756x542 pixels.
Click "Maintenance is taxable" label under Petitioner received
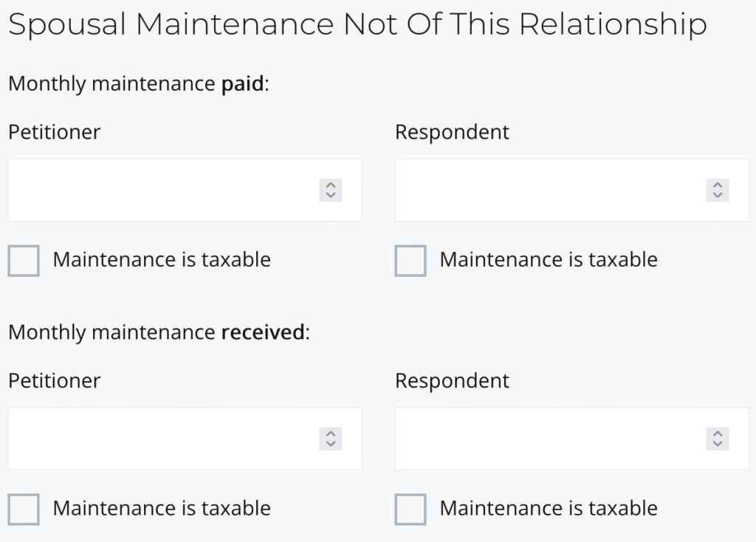(x=162, y=509)
